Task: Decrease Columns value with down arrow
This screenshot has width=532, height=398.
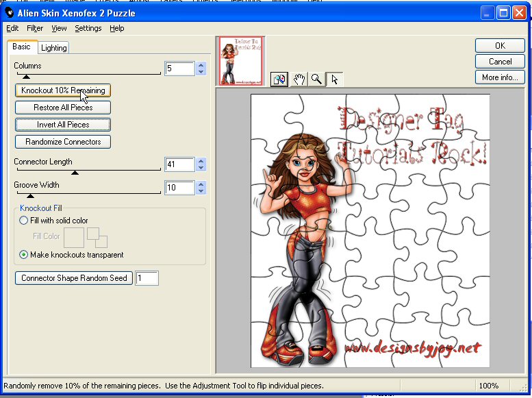Action: [x=201, y=72]
